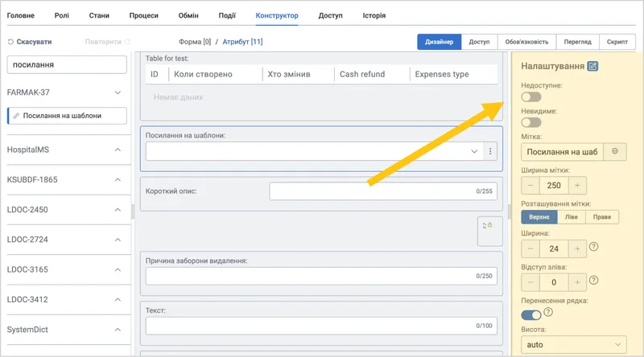Click the Скасувати undo icon
This screenshot has width=644, height=357.
(10, 42)
